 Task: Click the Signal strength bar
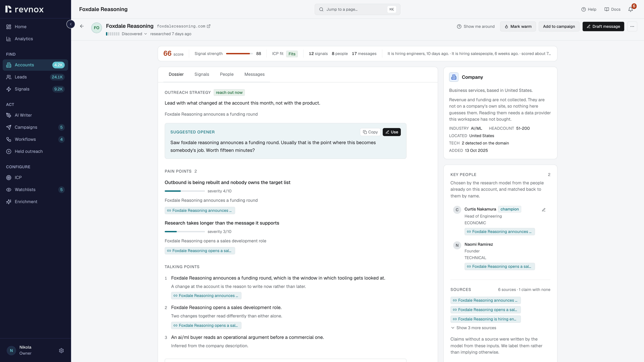click(x=239, y=54)
